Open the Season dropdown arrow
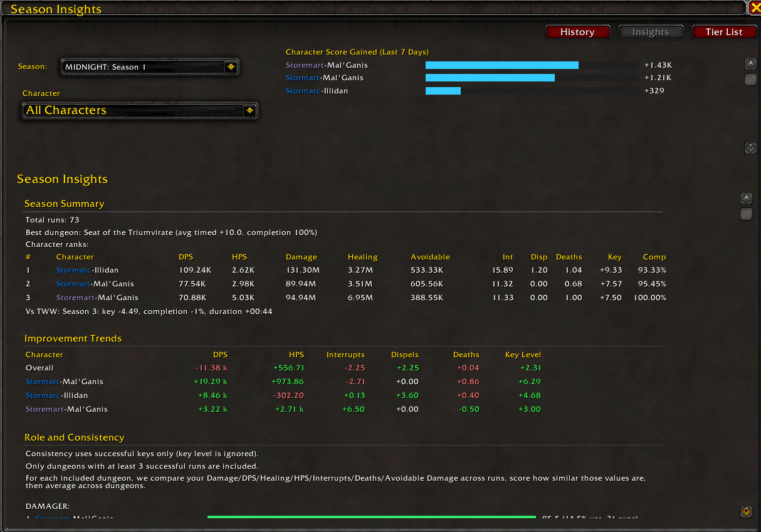Viewport: 761px width, 532px height. coord(231,66)
